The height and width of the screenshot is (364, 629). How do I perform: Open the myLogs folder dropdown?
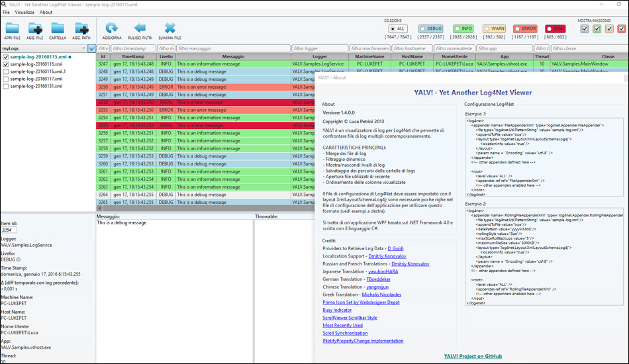click(x=44, y=48)
